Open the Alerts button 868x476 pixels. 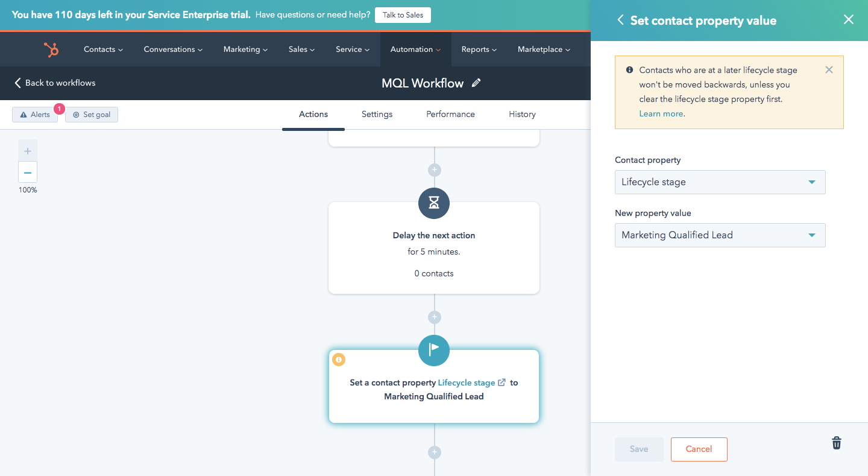(x=35, y=115)
